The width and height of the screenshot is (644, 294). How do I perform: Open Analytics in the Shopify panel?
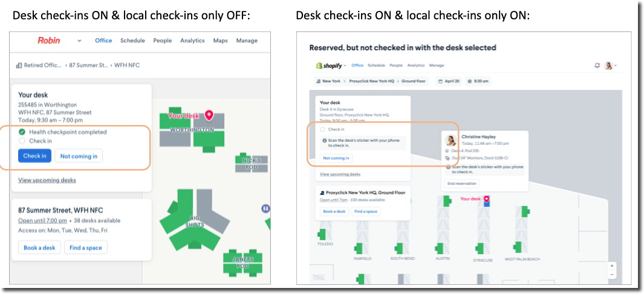[415, 65]
